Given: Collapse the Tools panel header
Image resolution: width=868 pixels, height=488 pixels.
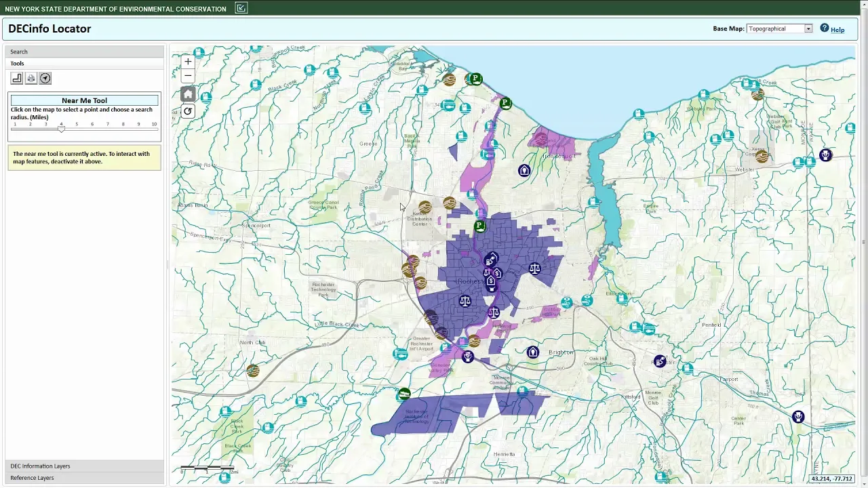Looking at the screenshot, I should pos(85,63).
